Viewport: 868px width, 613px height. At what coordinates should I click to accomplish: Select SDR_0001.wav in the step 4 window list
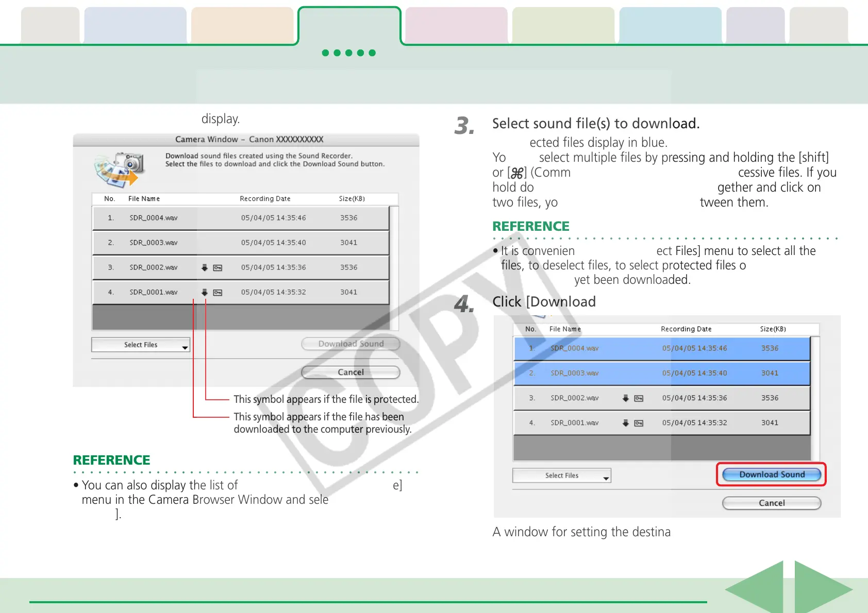coord(662,423)
